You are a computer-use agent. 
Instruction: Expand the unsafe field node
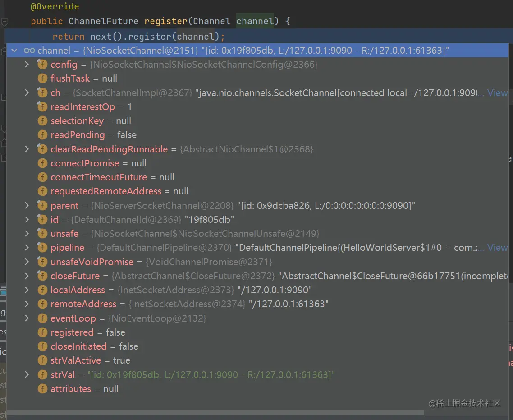tap(27, 233)
